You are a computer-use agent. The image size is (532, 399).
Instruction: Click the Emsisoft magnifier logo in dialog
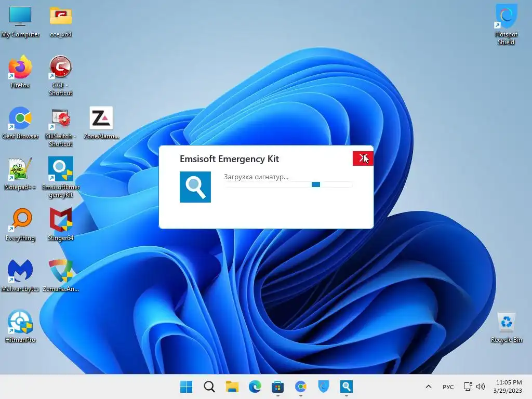point(195,187)
